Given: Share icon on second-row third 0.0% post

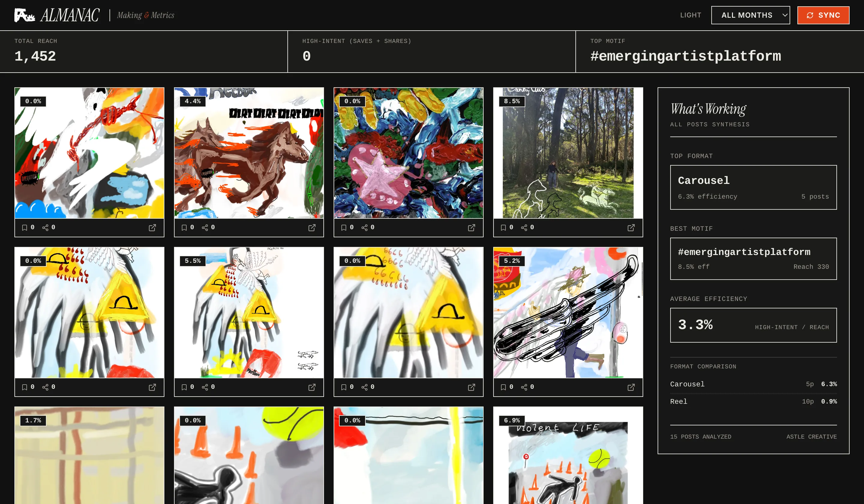Looking at the screenshot, I should pos(364,387).
